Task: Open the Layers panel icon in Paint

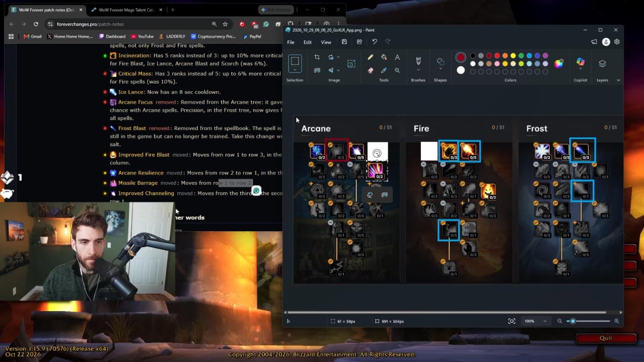Action: [x=602, y=64]
